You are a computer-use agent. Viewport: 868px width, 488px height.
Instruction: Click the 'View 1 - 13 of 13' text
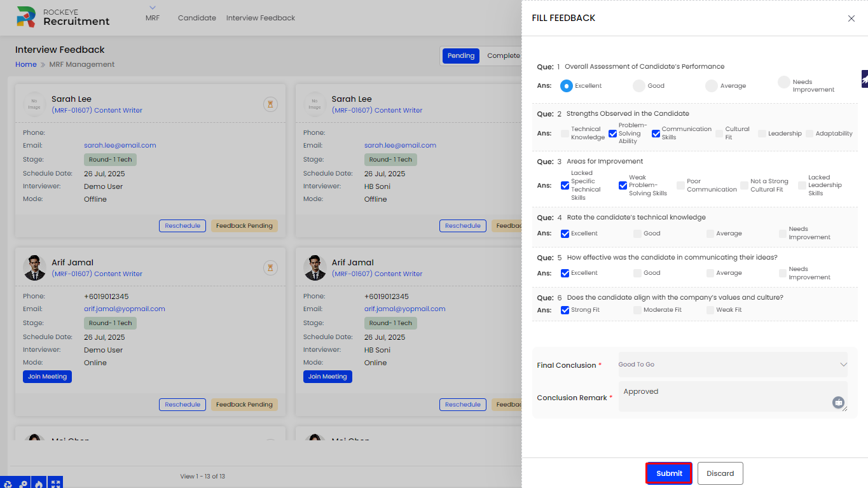click(203, 477)
